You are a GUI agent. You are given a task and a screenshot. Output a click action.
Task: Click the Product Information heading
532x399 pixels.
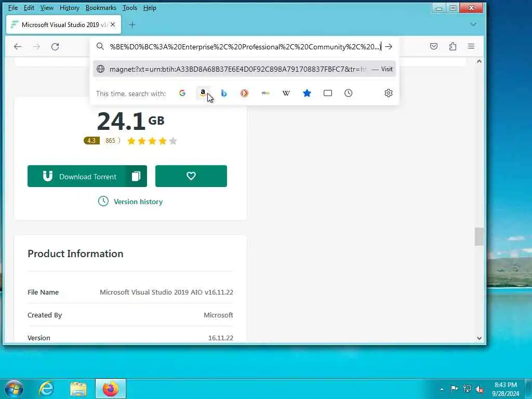[75, 254]
